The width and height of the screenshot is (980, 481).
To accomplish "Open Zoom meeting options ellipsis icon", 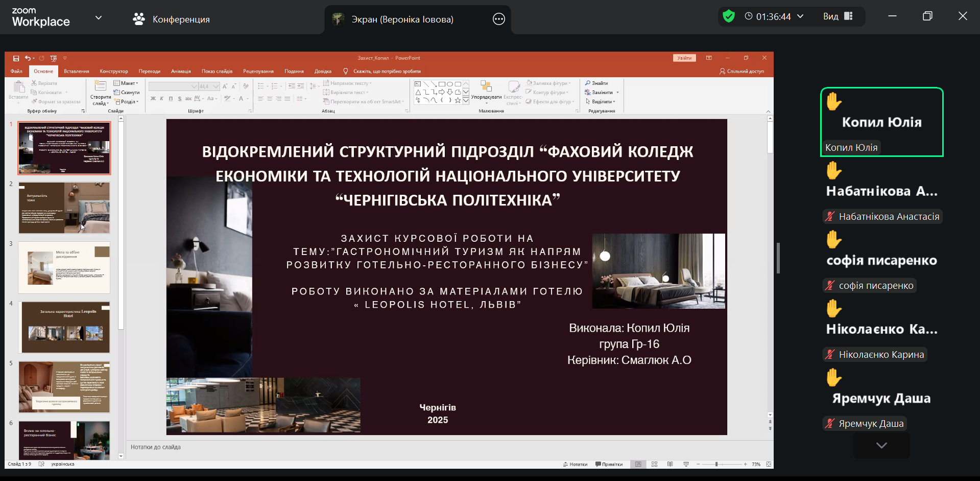I will (498, 19).
